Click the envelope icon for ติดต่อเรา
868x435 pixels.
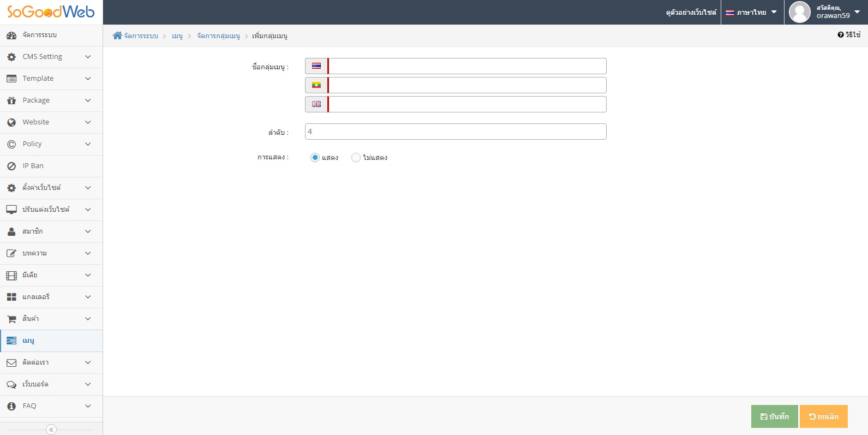(x=11, y=362)
